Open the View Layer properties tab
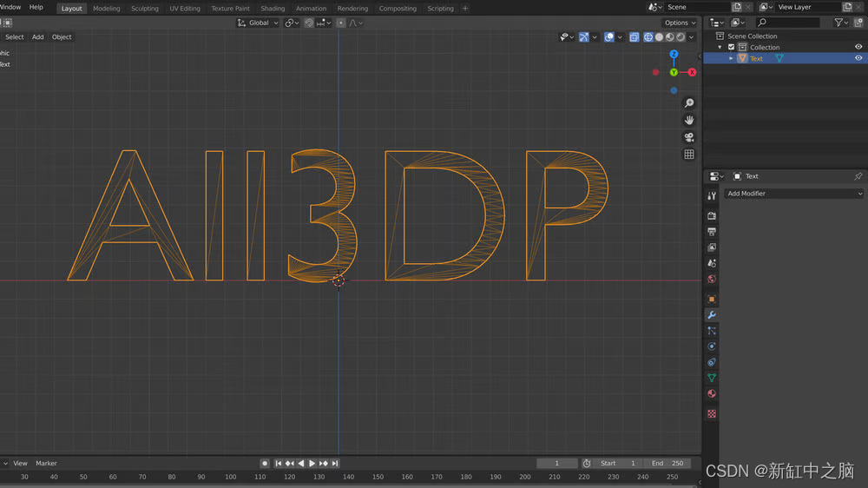Viewport: 868px width, 488px height. pos(712,247)
